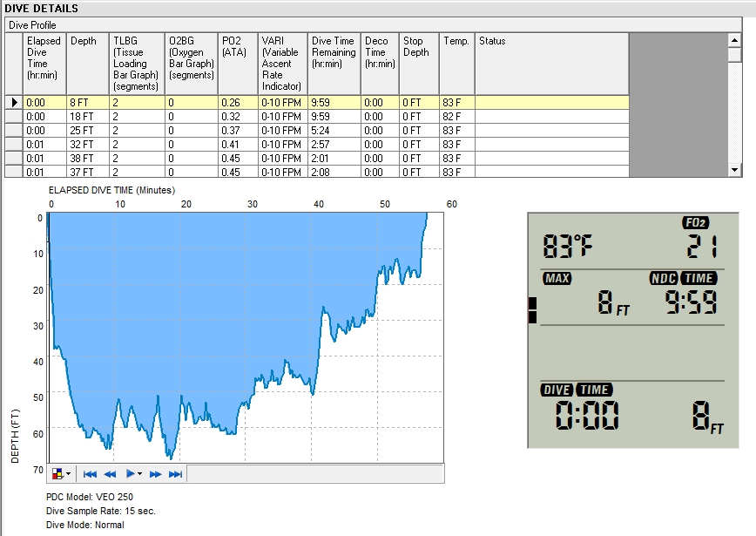Image resolution: width=756 pixels, height=536 pixels.
Task: Click the MAX label on the dive computer display
Action: [x=557, y=278]
